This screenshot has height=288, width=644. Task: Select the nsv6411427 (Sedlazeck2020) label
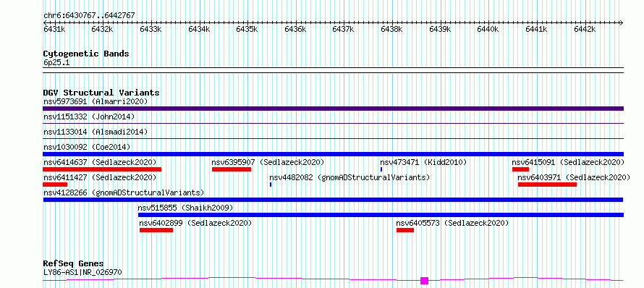tap(100, 177)
